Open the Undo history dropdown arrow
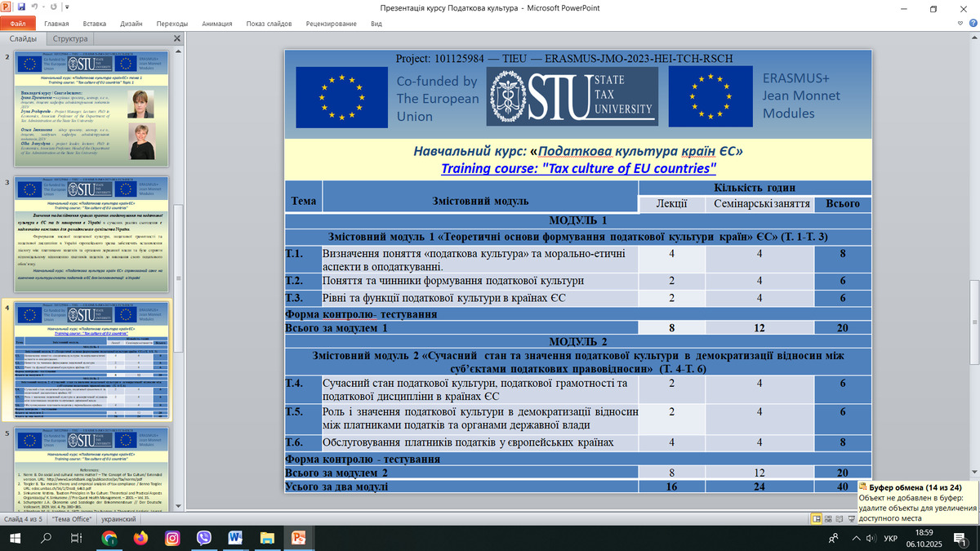 click(x=43, y=7)
